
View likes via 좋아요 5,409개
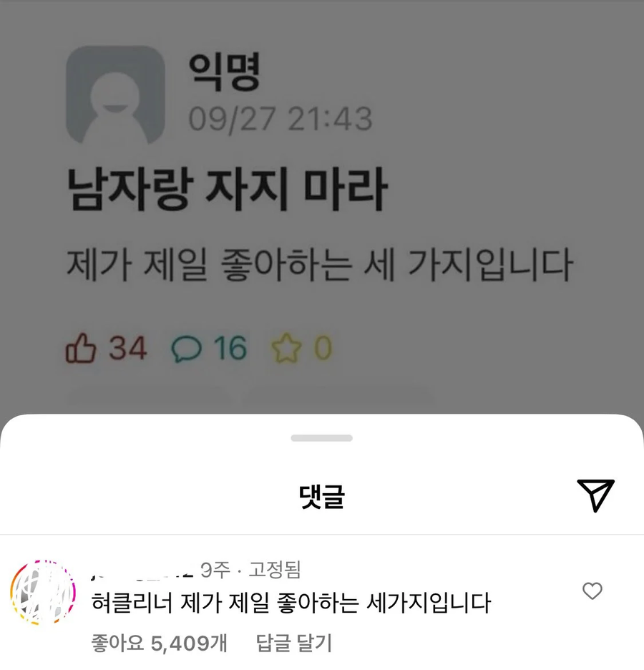point(159,643)
